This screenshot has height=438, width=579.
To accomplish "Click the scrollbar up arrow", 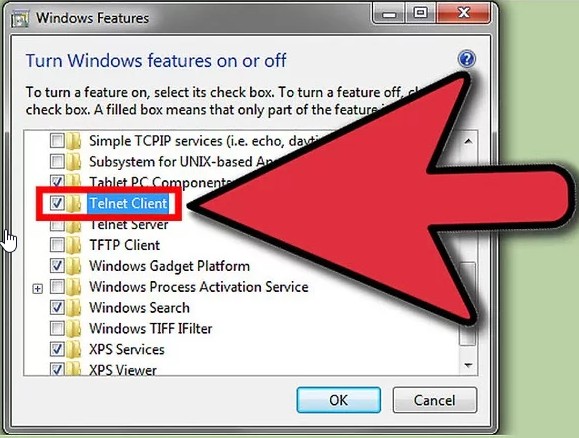I will tap(468, 141).
